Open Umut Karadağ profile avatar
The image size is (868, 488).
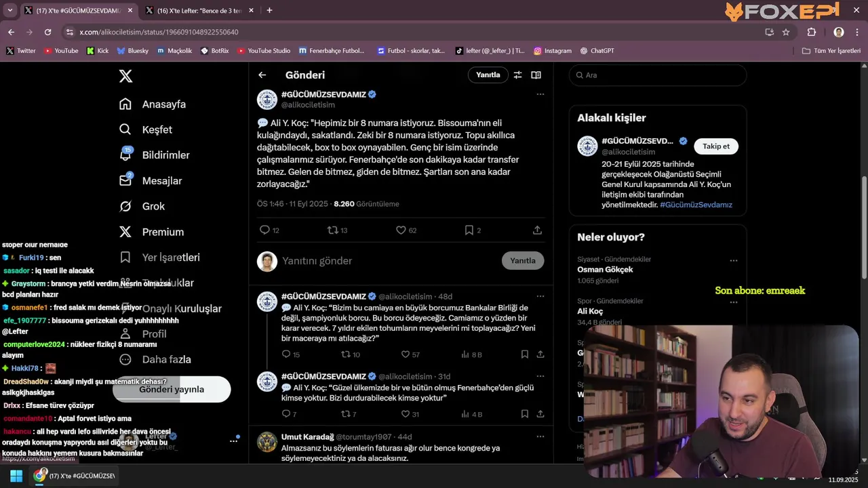click(x=267, y=442)
